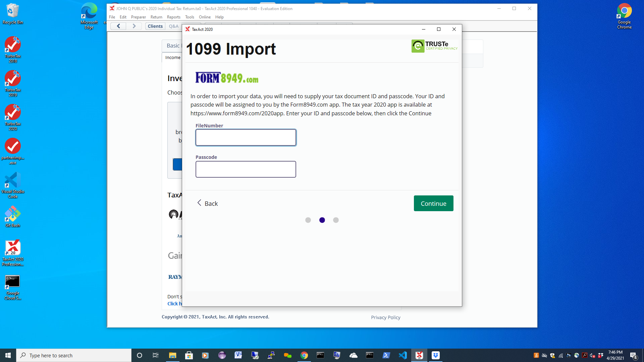Open File Explorer from the taskbar
This screenshot has height=362, width=644.
click(172, 355)
